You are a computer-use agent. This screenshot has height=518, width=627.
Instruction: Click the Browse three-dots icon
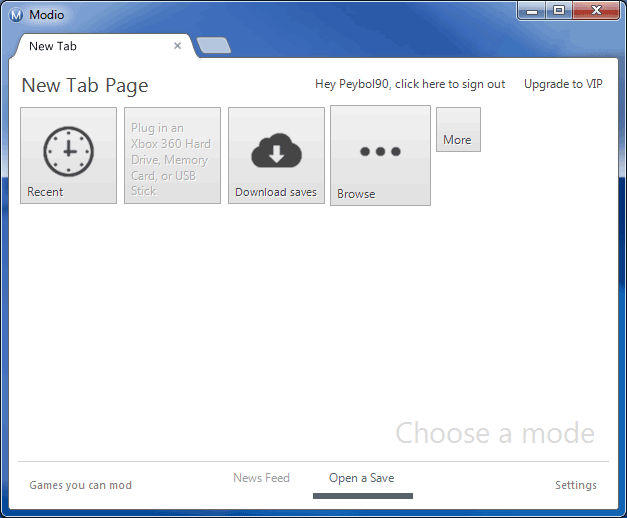[x=380, y=151]
